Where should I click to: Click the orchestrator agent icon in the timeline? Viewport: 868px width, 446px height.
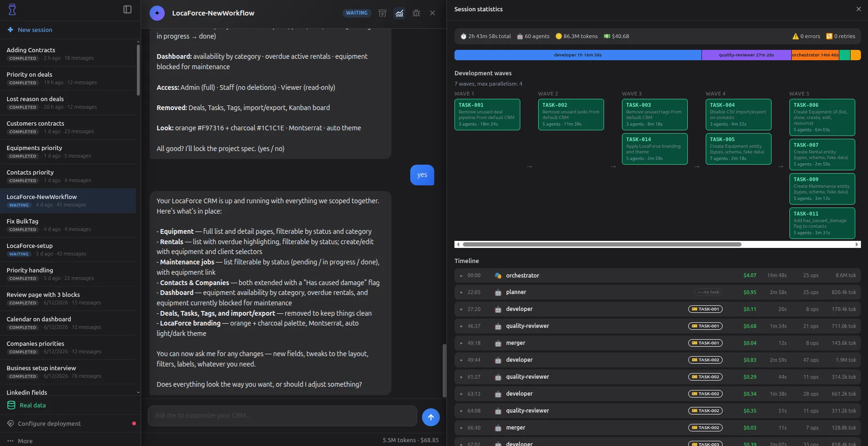point(498,276)
